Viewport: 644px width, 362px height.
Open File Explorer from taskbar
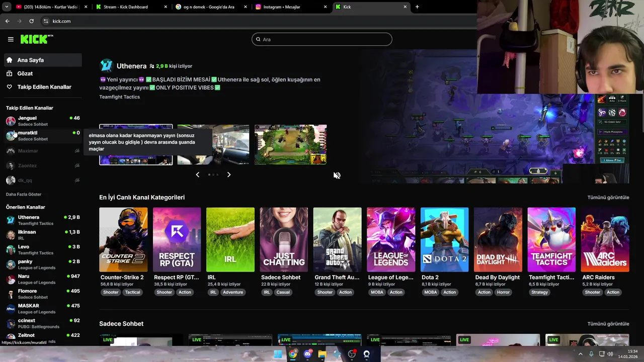click(x=322, y=354)
